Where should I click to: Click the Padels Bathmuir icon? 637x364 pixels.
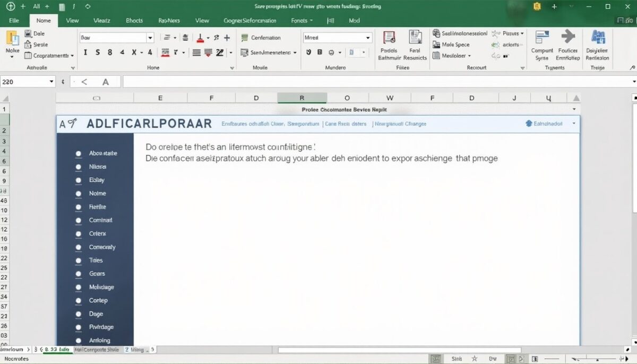pyautogui.click(x=389, y=38)
